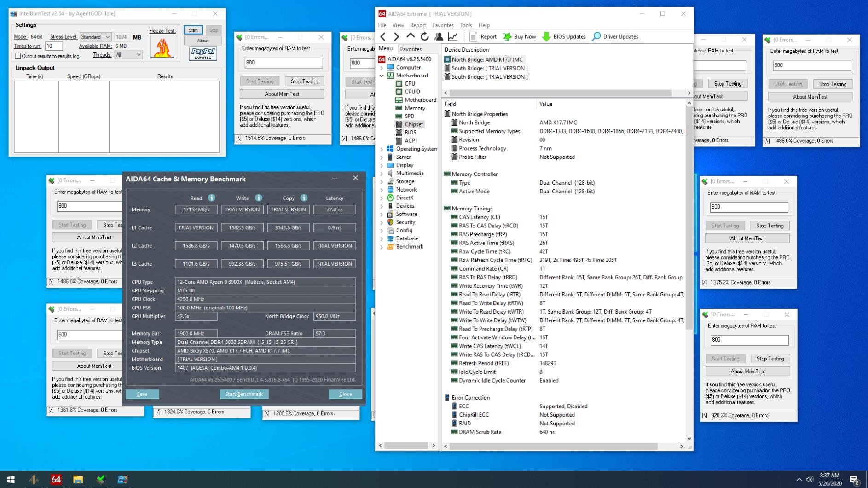Select Memory in the Motherboard tree

tap(415, 108)
